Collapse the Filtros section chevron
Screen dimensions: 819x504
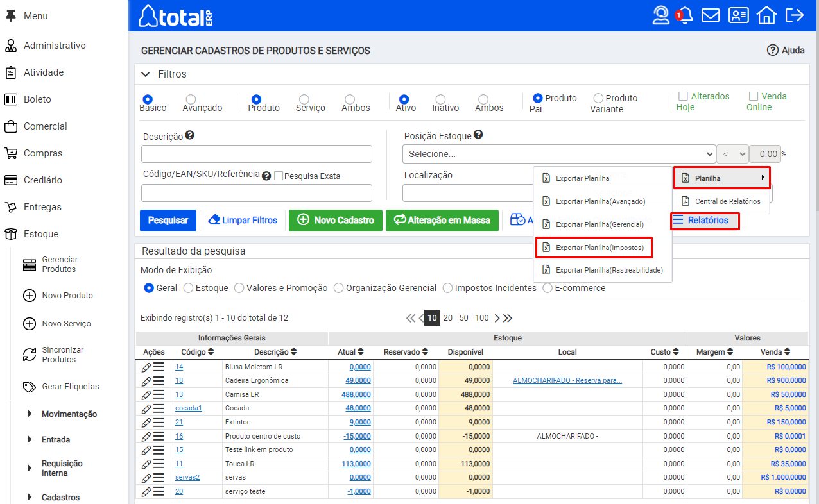146,74
